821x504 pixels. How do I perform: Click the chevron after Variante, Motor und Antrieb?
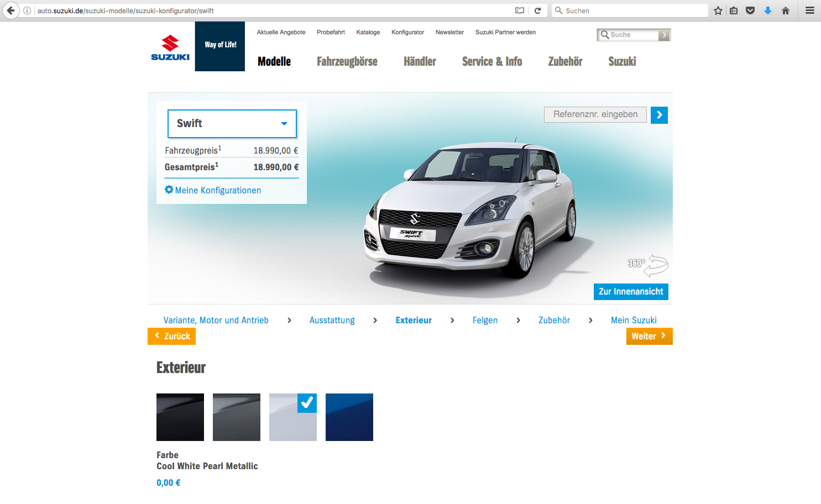click(289, 321)
